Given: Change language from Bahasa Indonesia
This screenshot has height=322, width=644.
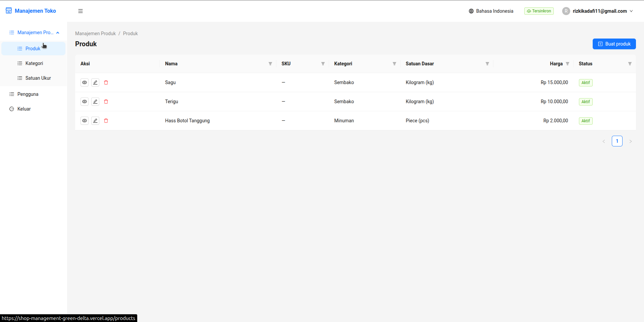Looking at the screenshot, I should [491, 11].
